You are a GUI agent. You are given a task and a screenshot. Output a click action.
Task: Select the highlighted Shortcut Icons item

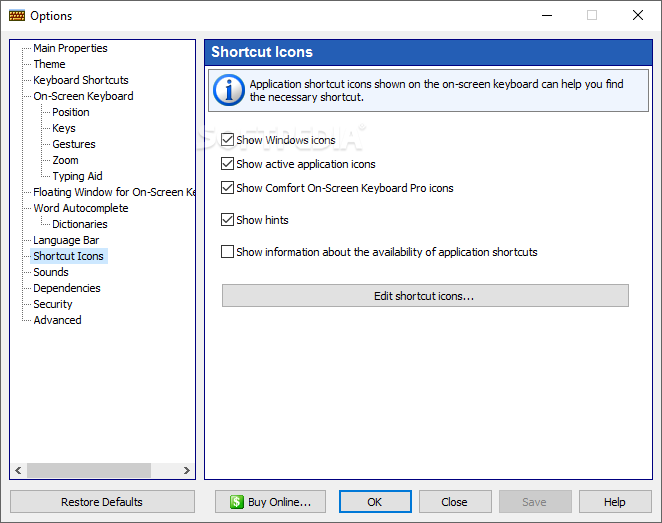click(x=68, y=256)
